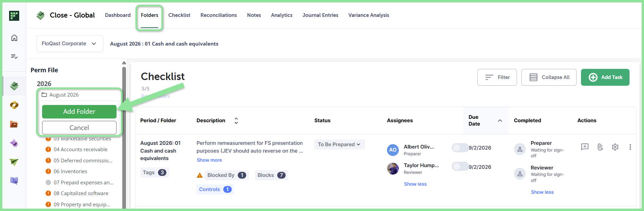Open the Variance Analysis tab
644x211 pixels.
369,15
